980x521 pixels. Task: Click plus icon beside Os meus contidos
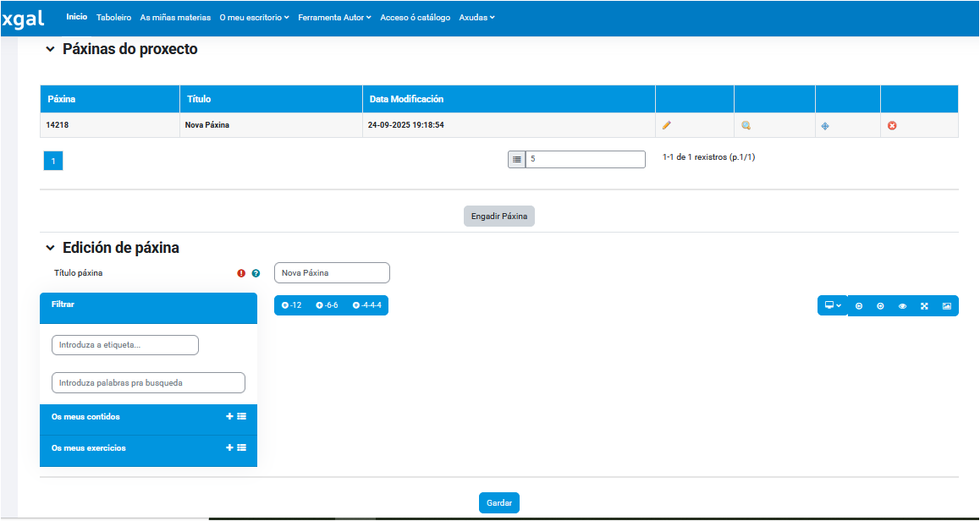point(229,416)
